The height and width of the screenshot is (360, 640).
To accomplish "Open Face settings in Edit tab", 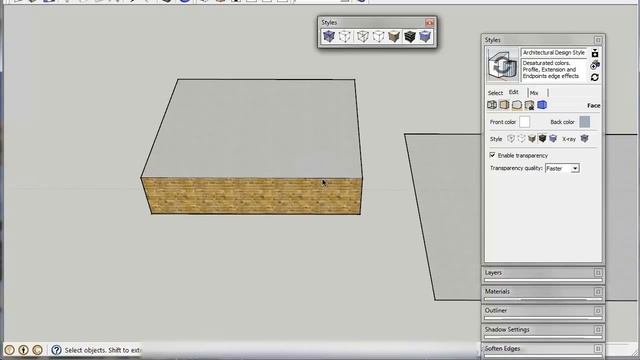I will 504,105.
